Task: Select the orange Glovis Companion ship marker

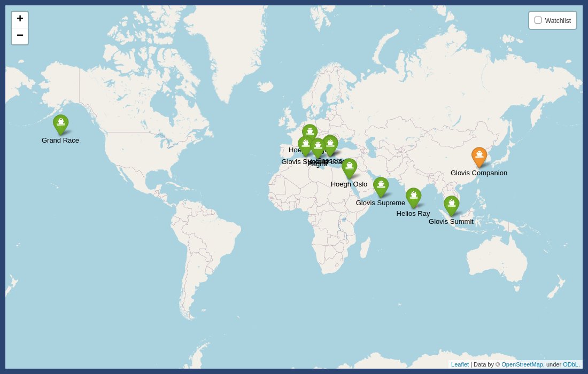Action: click(x=479, y=157)
